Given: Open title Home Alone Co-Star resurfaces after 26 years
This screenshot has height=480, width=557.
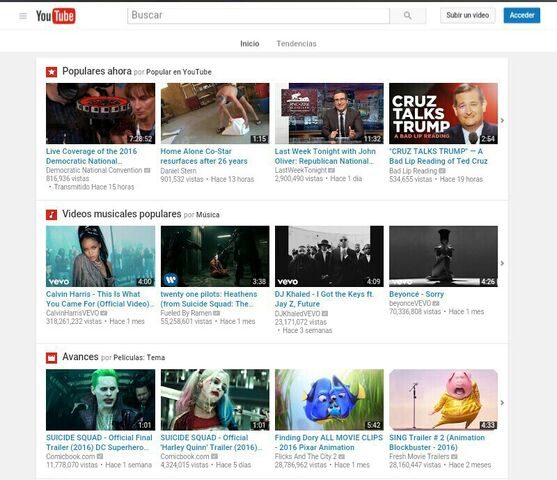Looking at the screenshot, I should 204,156.
